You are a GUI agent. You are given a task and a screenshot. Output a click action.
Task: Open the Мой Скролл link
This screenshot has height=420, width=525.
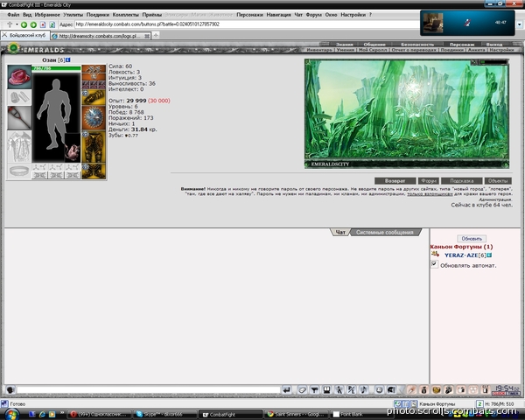click(373, 50)
